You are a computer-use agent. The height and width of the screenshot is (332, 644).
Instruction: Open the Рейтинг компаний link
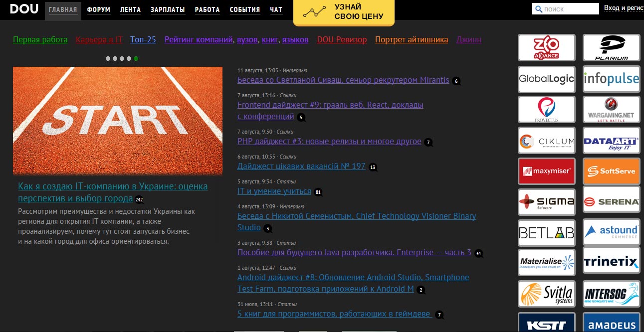pos(199,40)
